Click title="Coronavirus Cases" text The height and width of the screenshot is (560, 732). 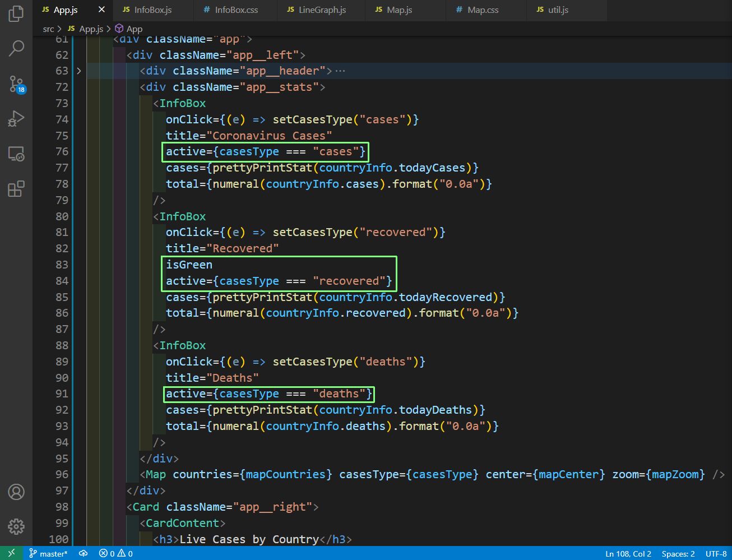point(249,136)
